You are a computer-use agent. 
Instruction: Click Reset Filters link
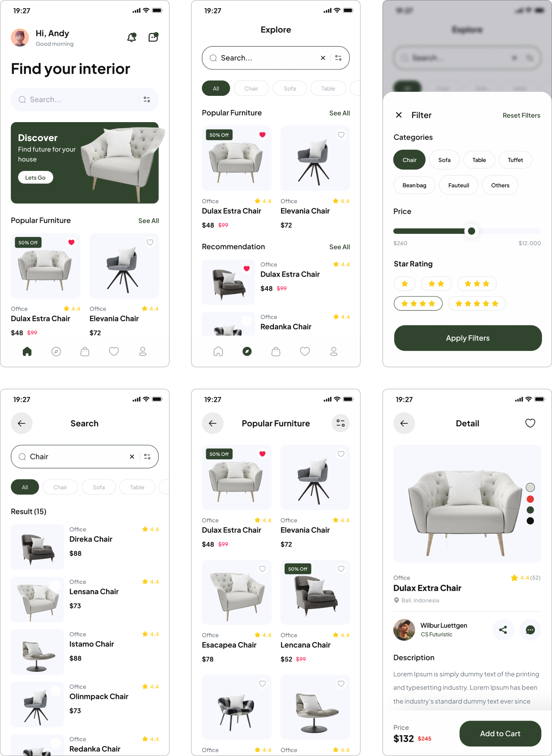point(521,115)
